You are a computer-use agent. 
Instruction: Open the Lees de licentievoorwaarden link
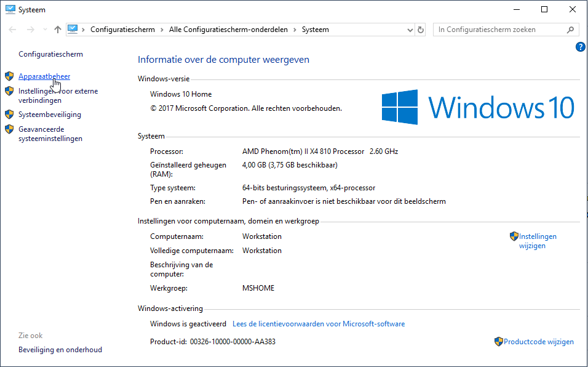tap(319, 324)
